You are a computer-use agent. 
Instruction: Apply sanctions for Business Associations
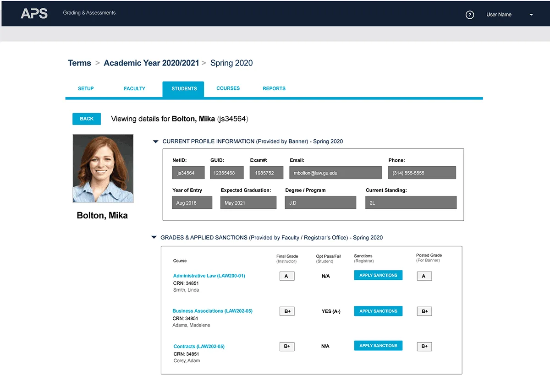tap(378, 311)
